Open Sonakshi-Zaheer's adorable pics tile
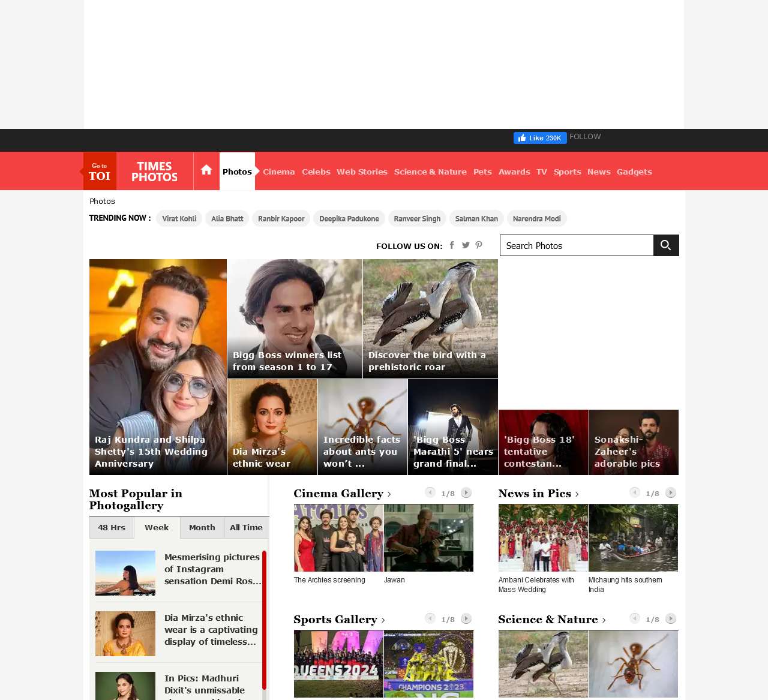The width and height of the screenshot is (768, 700). point(634,443)
